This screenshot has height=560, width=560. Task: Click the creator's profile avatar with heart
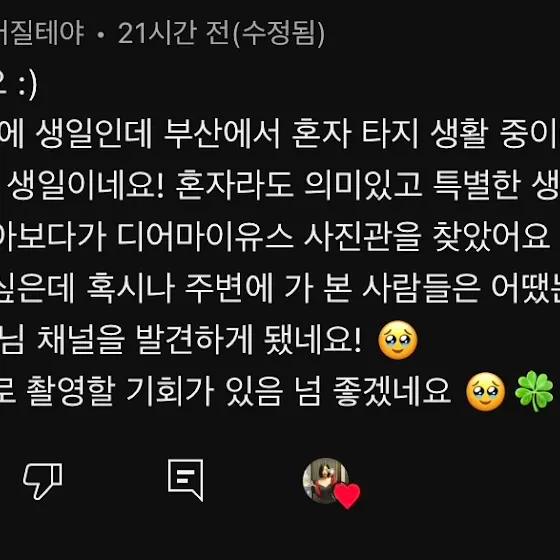326,481
